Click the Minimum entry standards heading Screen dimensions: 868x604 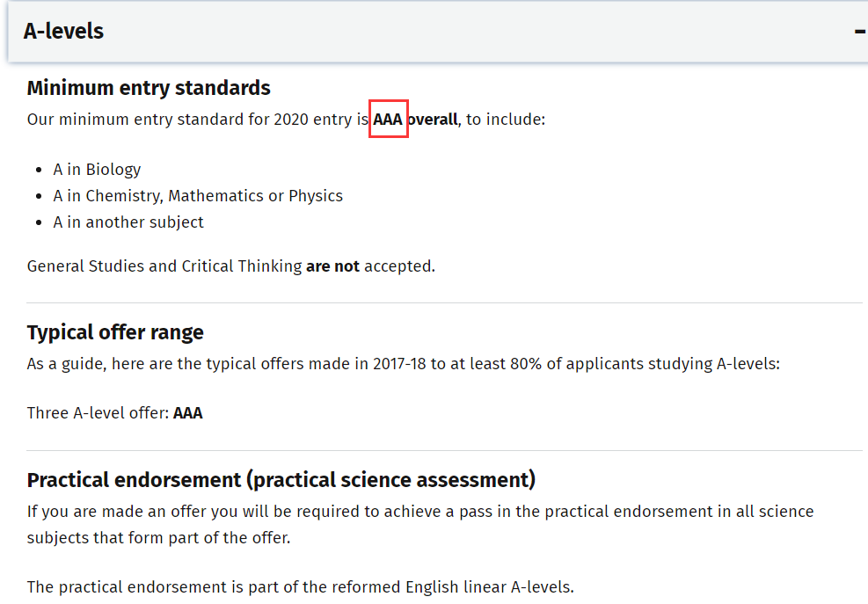tap(149, 88)
